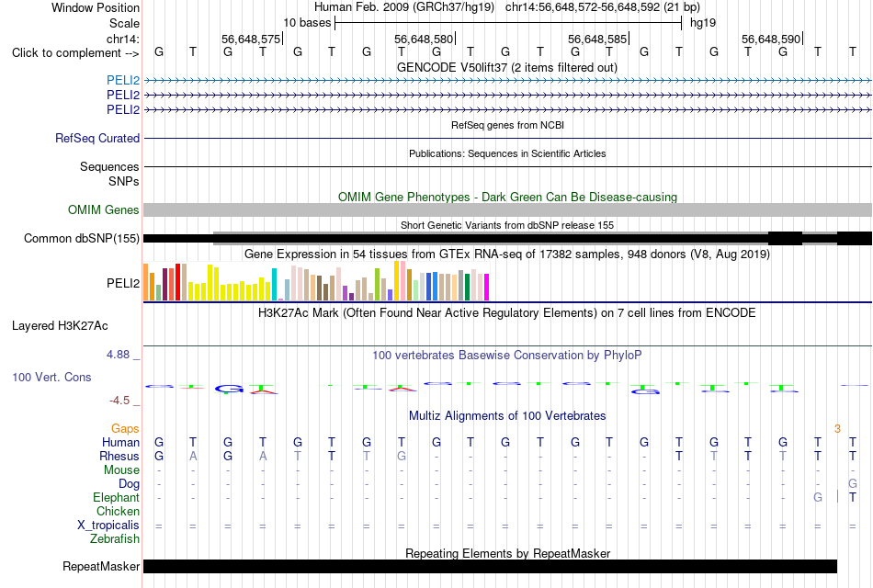Open 'Publications: Sequences in Scientific Articles' title

pos(507,153)
